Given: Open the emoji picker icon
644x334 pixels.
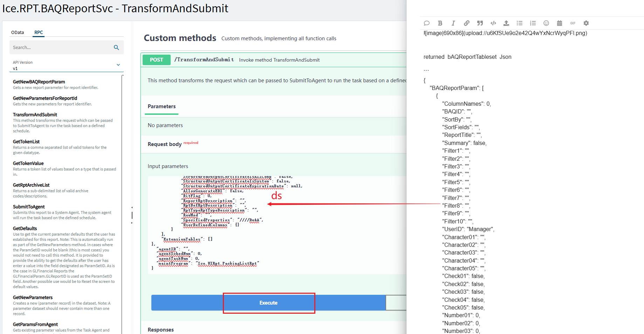Looking at the screenshot, I should [x=546, y=23].
